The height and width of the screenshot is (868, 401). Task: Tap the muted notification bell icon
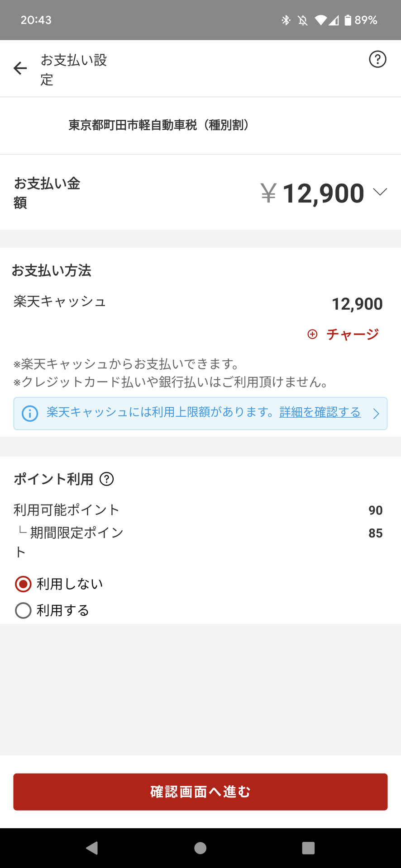click(x=303, y=20)
